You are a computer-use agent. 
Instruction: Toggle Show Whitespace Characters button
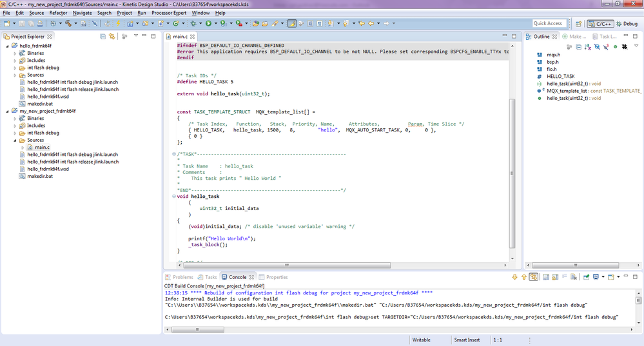click(x=319, y=23)
